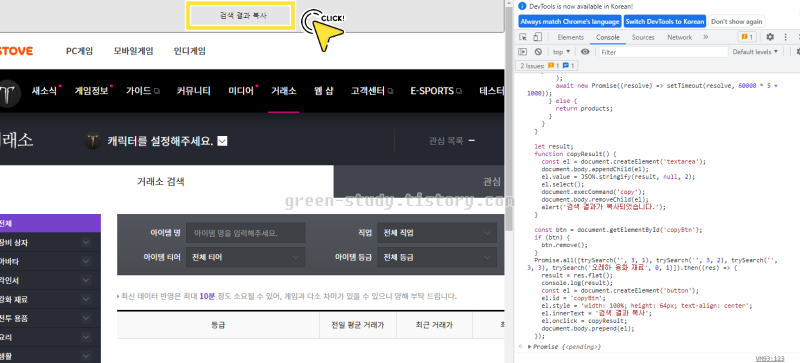This screenshot has width=800, height=363.
Task: Open the 전체 티어 dropdown
Action: click(x=245, y=257)
